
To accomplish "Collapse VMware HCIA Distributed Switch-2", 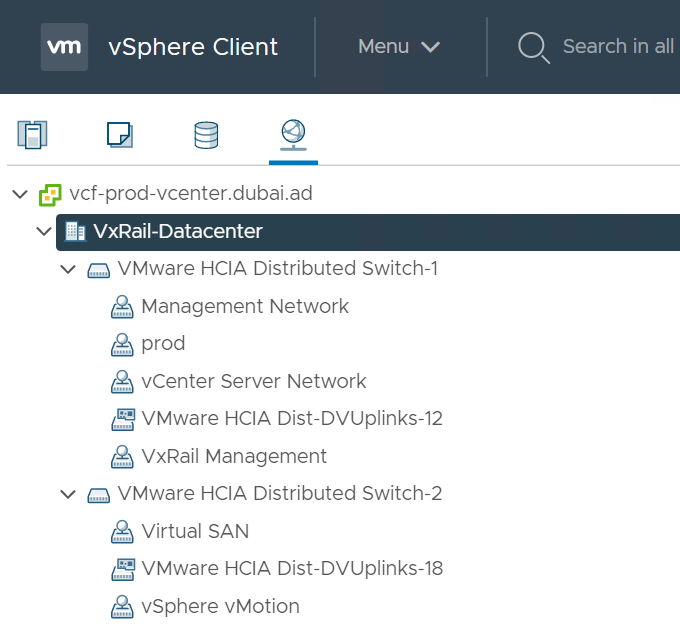I will (68, 494).
